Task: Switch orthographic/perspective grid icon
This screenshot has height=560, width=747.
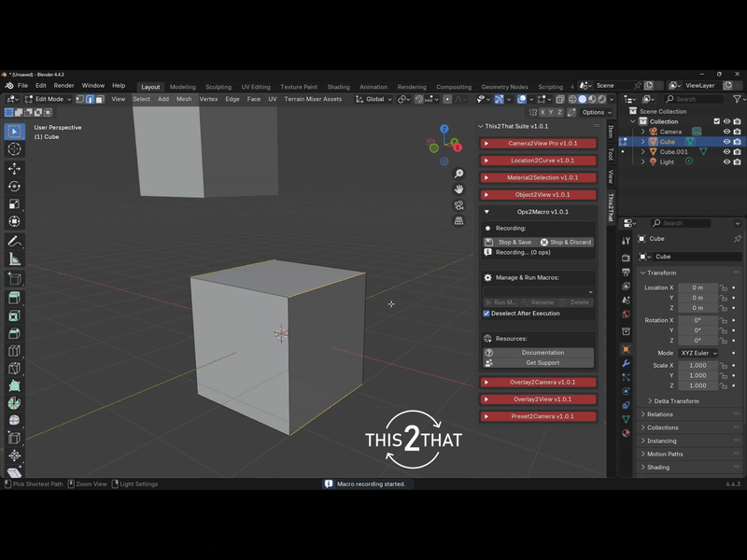Action: click(x=458, y=221)
